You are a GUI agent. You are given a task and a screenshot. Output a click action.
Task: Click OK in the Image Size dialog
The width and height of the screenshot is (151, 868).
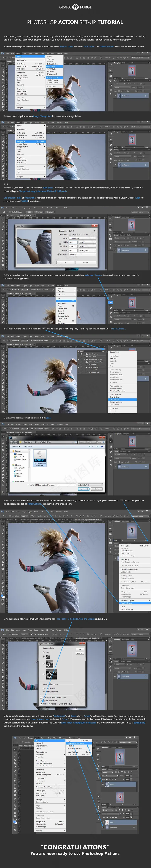coord(65,262)
